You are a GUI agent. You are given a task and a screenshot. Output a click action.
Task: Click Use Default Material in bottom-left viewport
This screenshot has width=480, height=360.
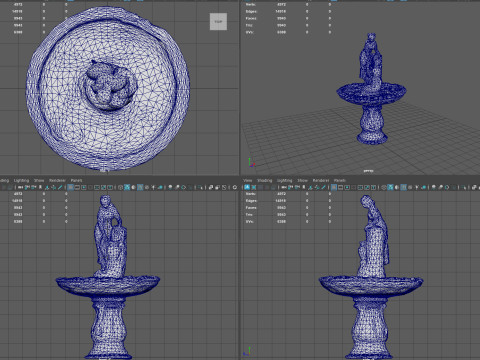tap(133, 187)
